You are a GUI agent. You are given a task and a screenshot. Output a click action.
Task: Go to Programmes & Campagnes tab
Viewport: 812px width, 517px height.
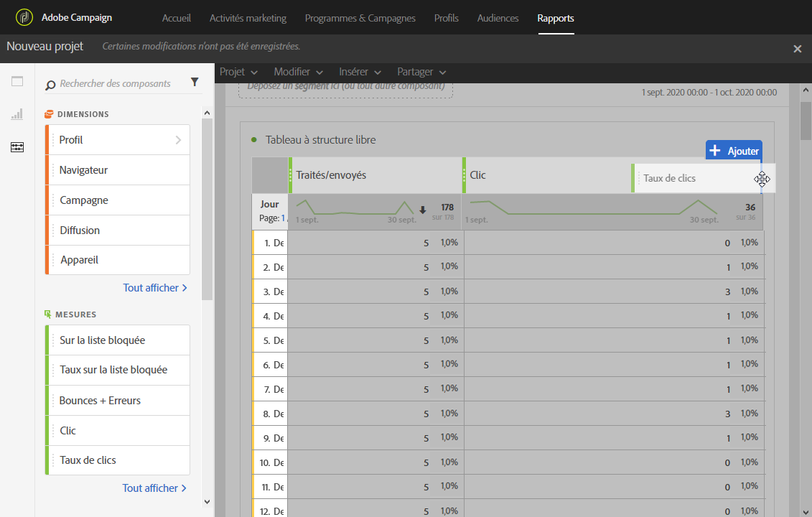[360, 18]
